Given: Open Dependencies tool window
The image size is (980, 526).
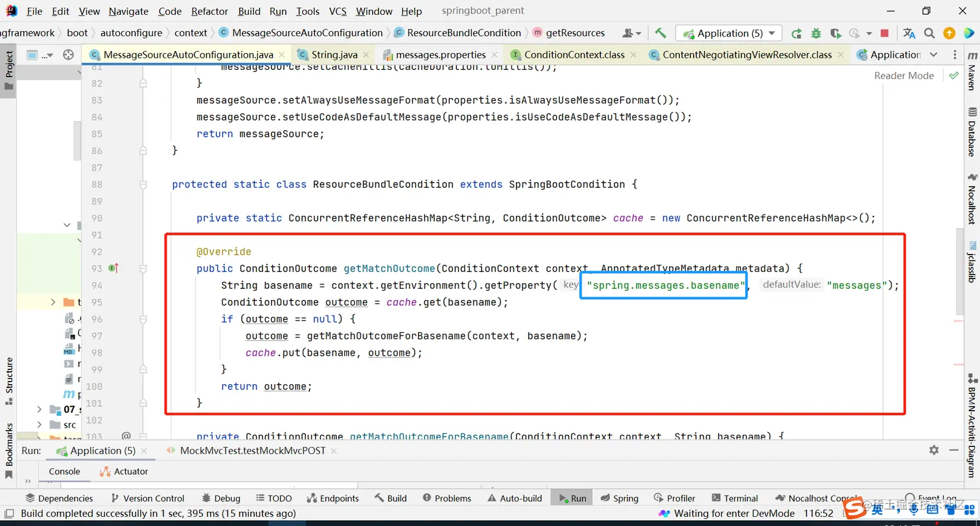Looking at the screenshot, I should pyautogui.click(x=59, y=498).
